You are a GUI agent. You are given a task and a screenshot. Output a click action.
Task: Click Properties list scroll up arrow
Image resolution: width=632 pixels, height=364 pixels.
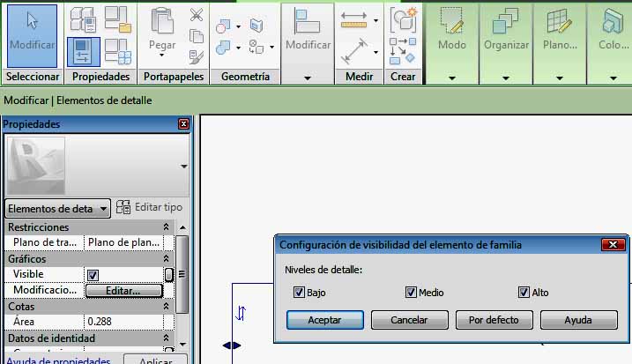(182, 227)
